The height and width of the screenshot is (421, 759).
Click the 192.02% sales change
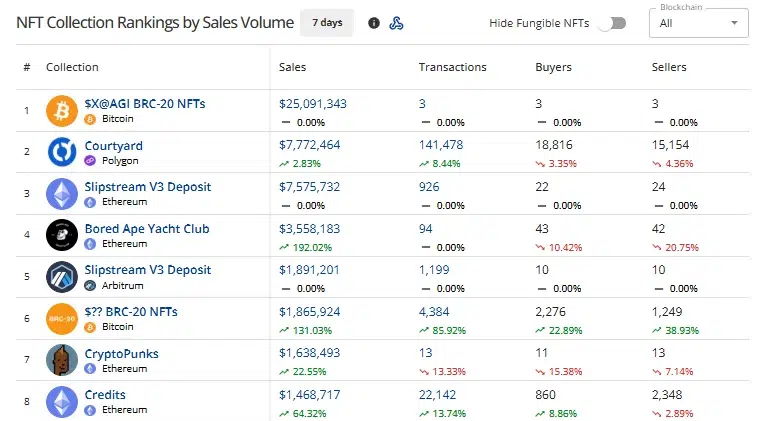point(312,248)
